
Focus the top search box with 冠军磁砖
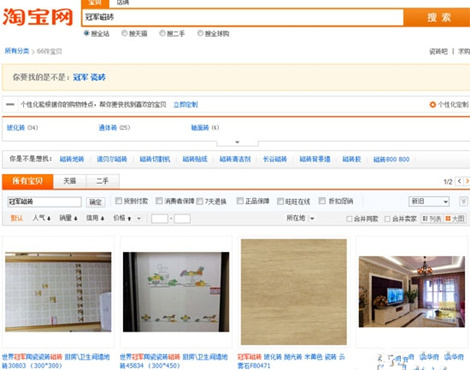coord(243,17)
